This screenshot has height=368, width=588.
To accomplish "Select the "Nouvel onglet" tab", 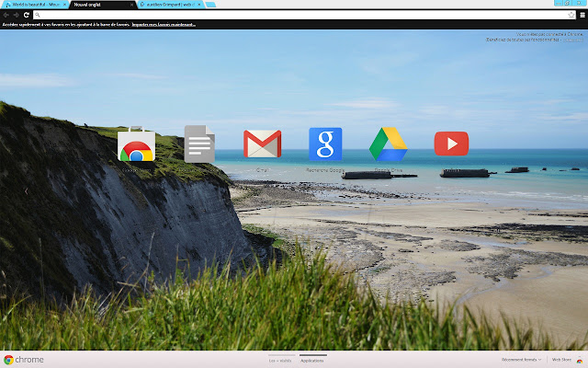I will coord(101,5).
